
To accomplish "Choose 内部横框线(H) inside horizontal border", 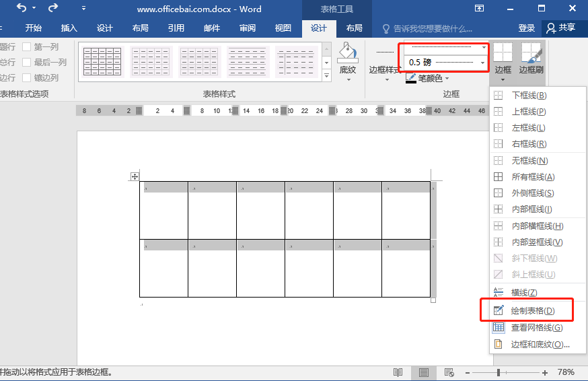I will pyautogui.click(x=538, y=226).
